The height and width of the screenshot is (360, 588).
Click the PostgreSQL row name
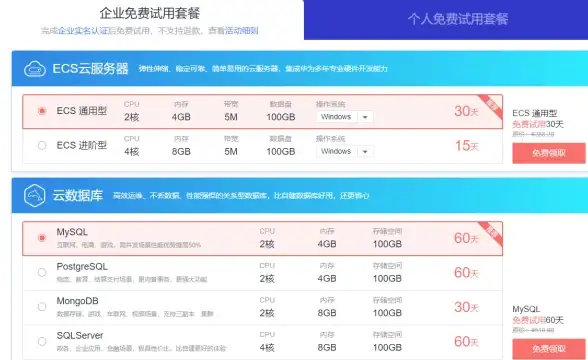pos(82,267)
